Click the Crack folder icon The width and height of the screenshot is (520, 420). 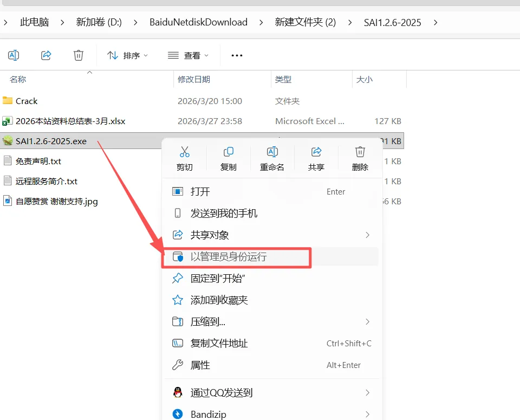pos(7,100)
